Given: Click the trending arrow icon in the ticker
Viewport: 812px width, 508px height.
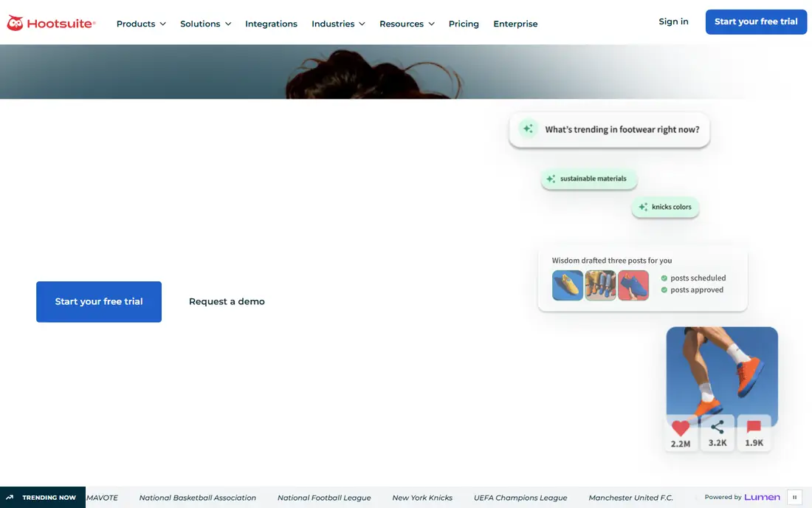Looking at the screenshot, I should (10, 497).
